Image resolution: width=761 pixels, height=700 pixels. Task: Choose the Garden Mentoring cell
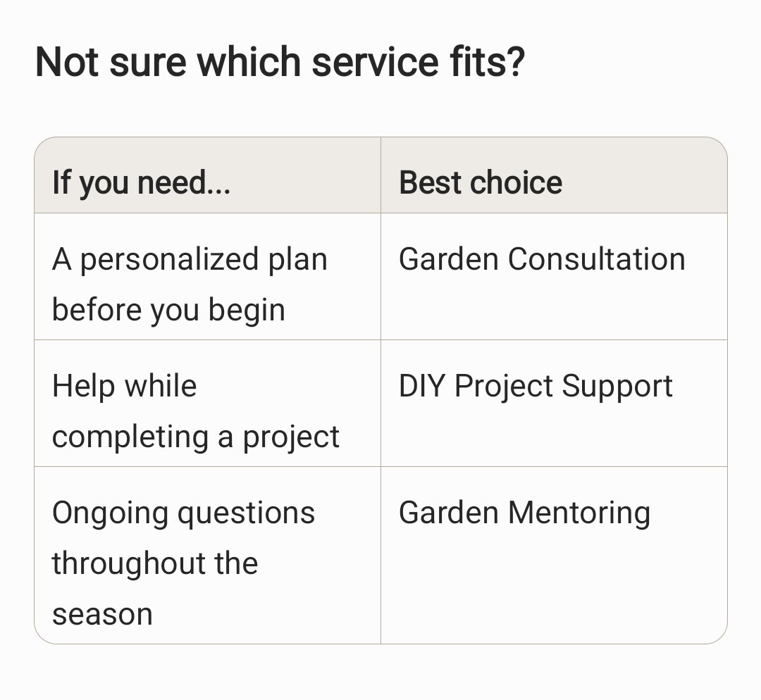point(554,556)
